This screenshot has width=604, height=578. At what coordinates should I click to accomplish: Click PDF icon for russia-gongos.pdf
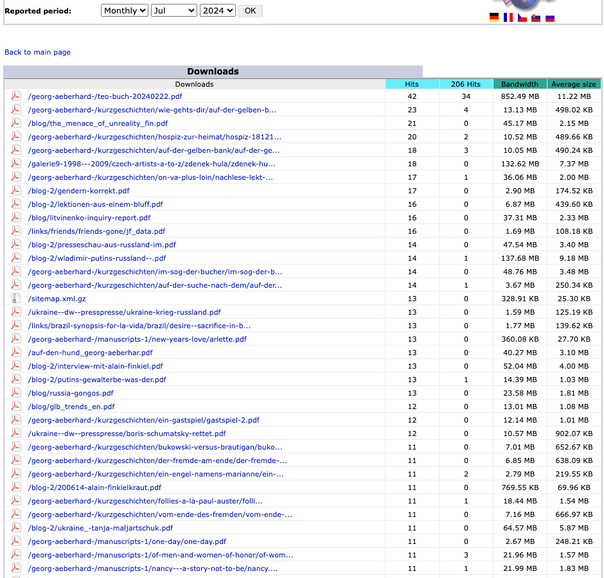(x=16, y=392)
